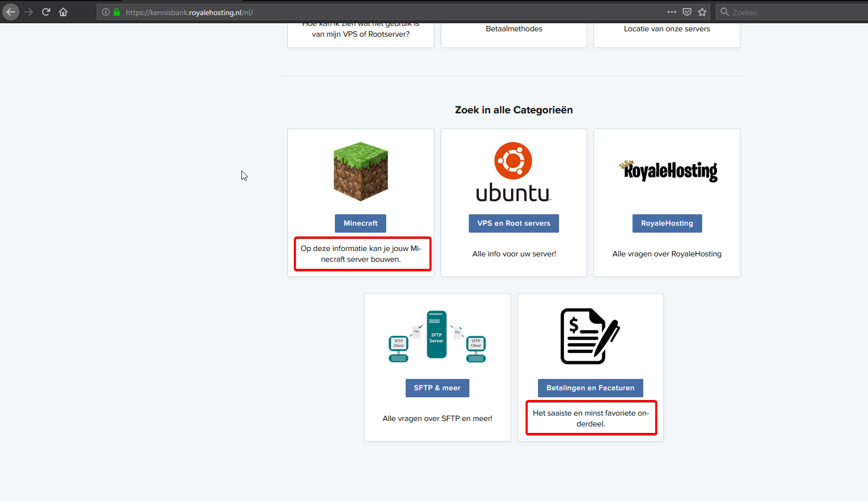Screen dimensions: 868x502
Task: Open the SFTP & meer category
Action: (x=437, y=388)
